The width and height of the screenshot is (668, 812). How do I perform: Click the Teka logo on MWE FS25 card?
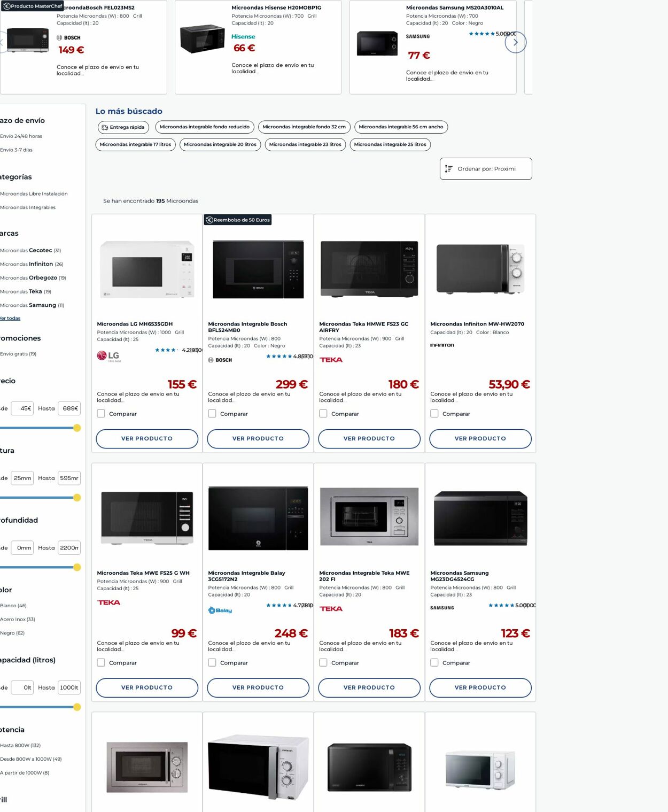point(108,602)
